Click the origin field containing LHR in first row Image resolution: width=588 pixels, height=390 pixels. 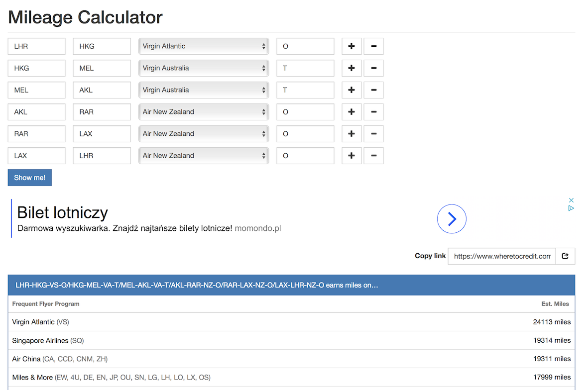click(36, 46)
